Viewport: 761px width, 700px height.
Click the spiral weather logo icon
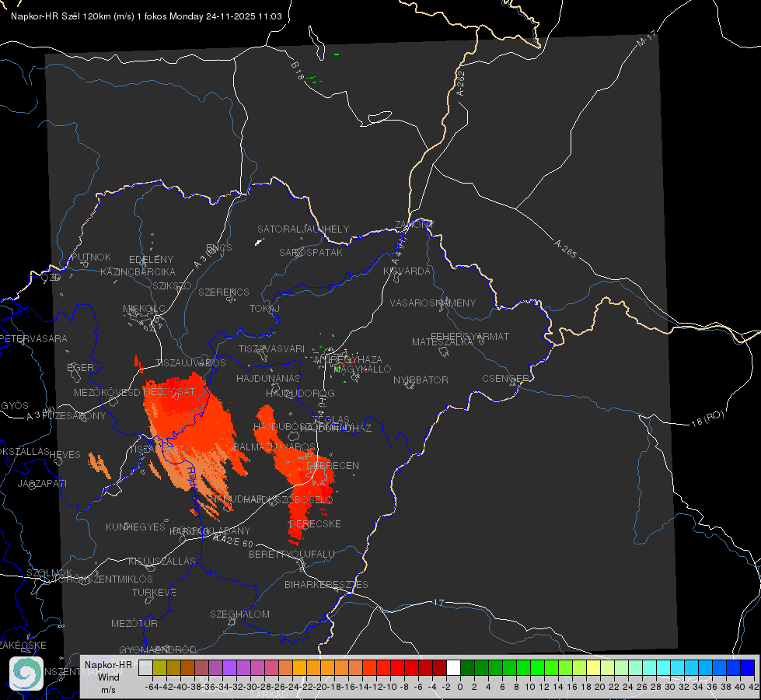pyautogui.click(x=26, y=674)
